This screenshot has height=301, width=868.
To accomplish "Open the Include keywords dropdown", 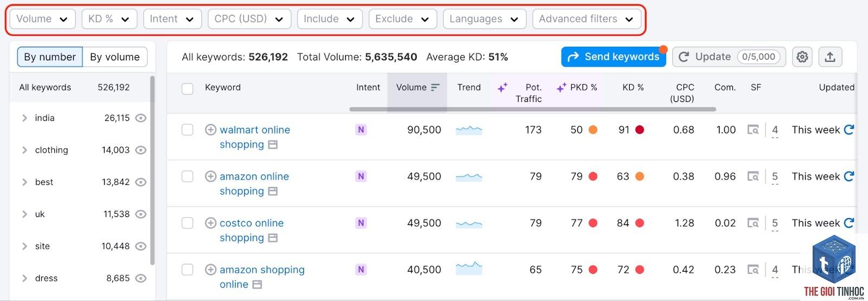I will tap(330, 19).
